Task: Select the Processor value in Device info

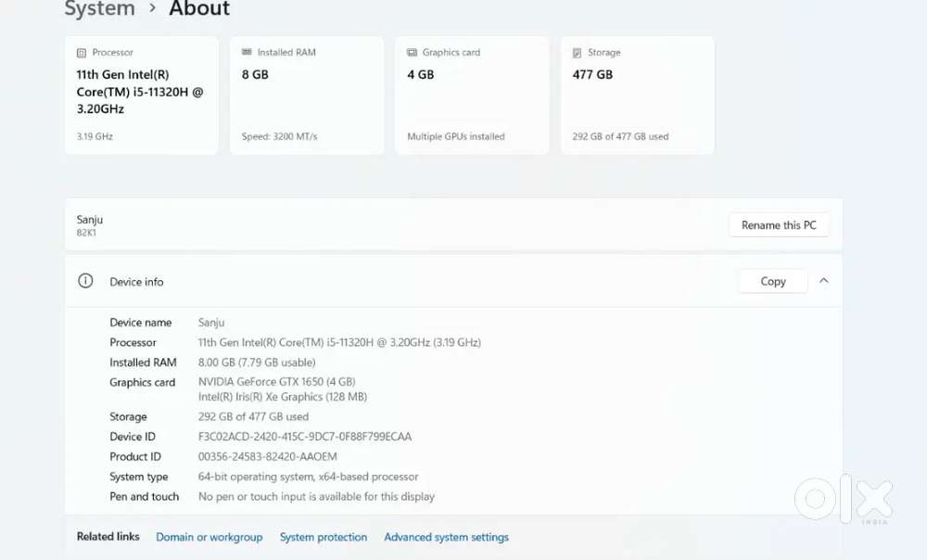Action: (x=339, y=342)
